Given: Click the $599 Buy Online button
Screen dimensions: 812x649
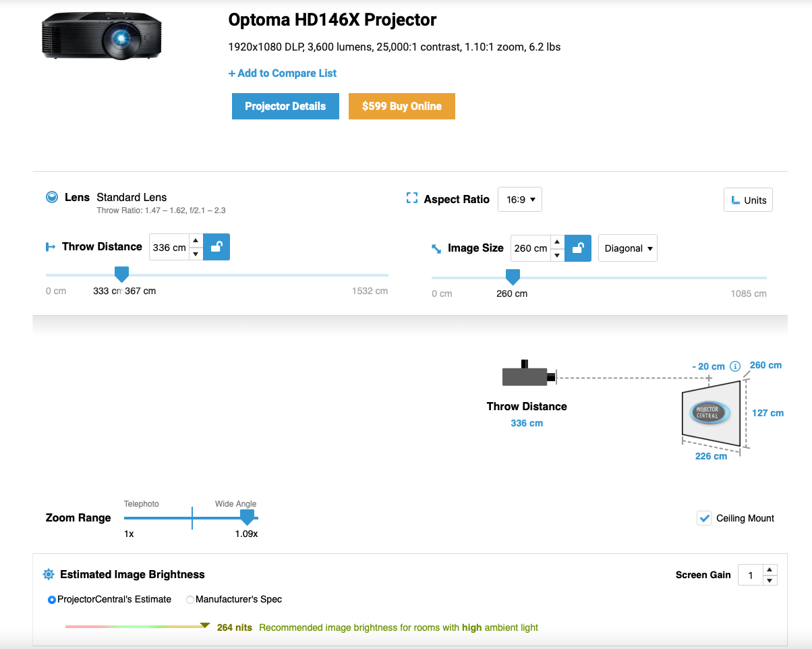Looking at the screenshot, I should point(402,106).
